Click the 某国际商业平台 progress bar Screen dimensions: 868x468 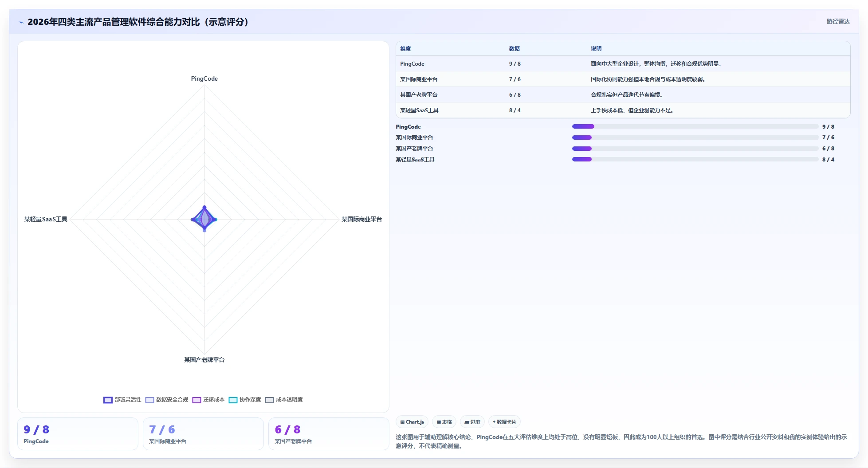(x=695, y=138)
